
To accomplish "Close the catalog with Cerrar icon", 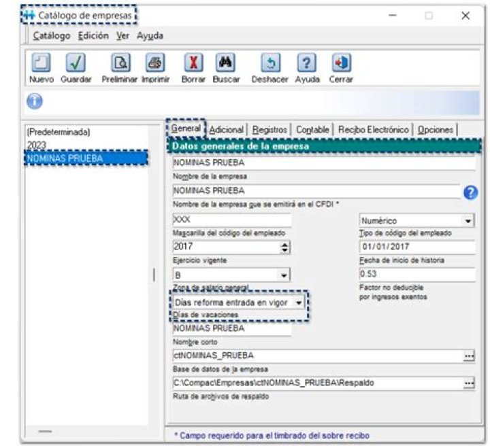I will pyautogui.click(x=340, y=63).
